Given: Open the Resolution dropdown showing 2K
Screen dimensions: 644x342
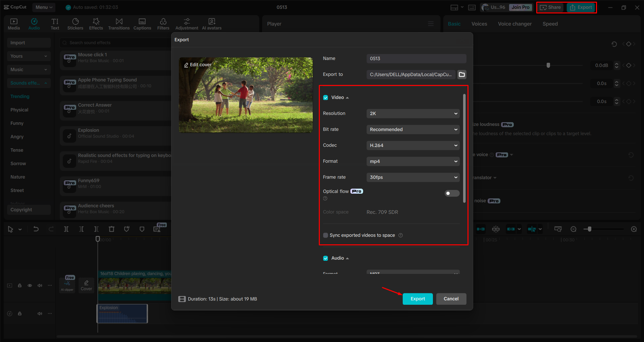Looking at the screenshot, I should coord(413,113).
